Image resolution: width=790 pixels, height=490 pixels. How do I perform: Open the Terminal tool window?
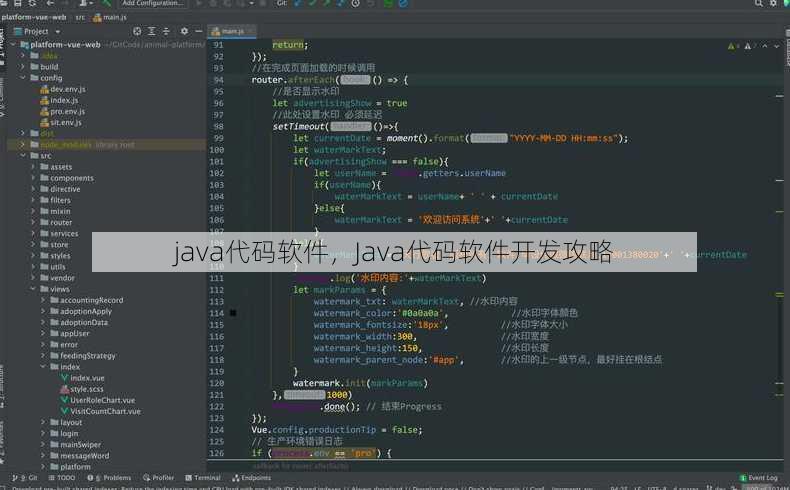(x=203, y=477)
